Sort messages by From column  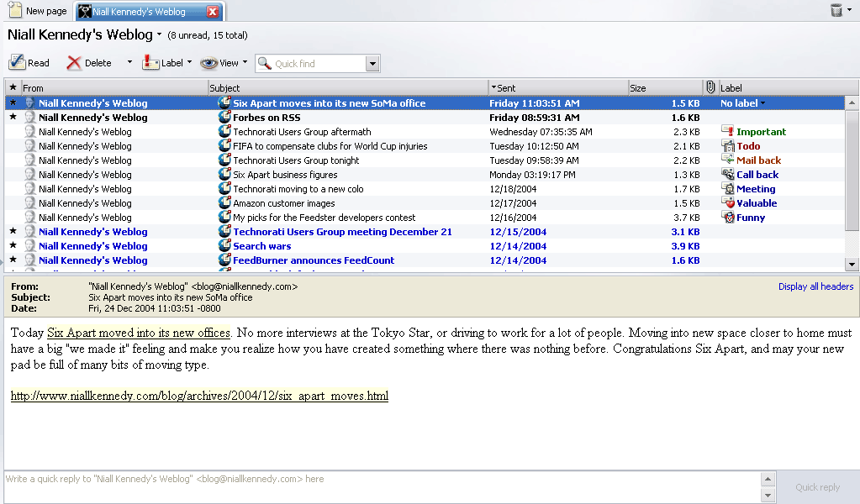[x=114, y=87]
